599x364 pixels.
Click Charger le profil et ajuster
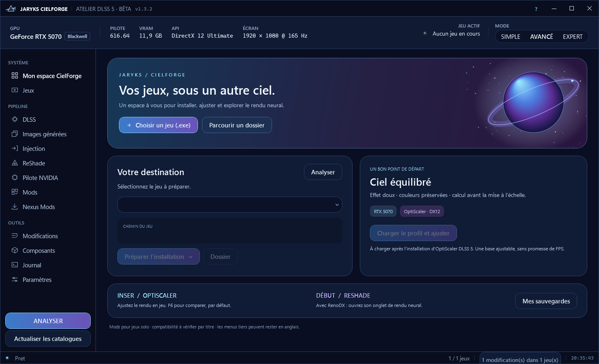click(x=413, y=233)
